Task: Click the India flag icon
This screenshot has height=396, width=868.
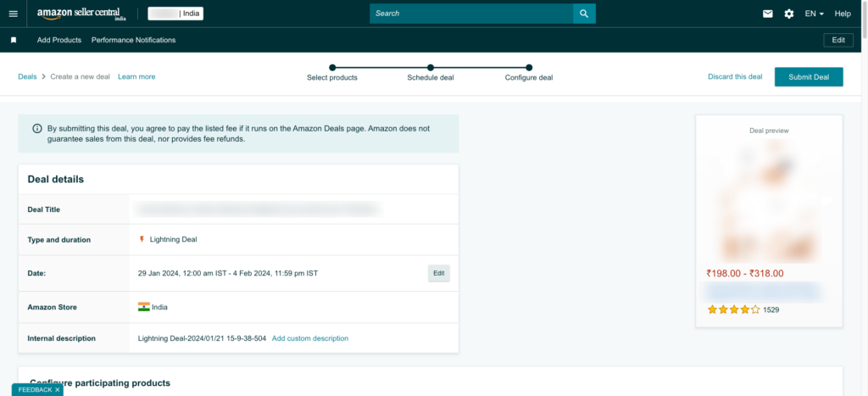Action: [x=144, y=307]
